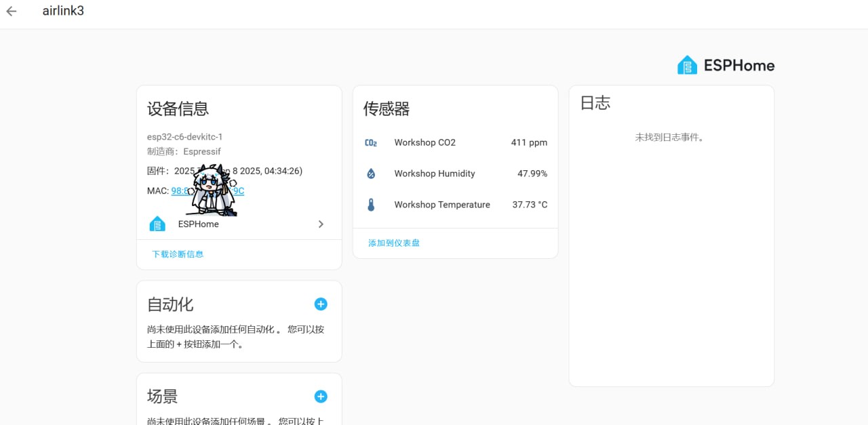
Task: Add an automation with the plus icon
Action: [x=321, y=304]
